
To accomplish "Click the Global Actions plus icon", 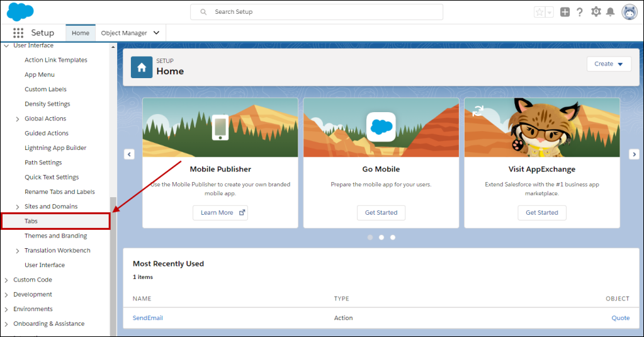I will [x=565, y=12].
